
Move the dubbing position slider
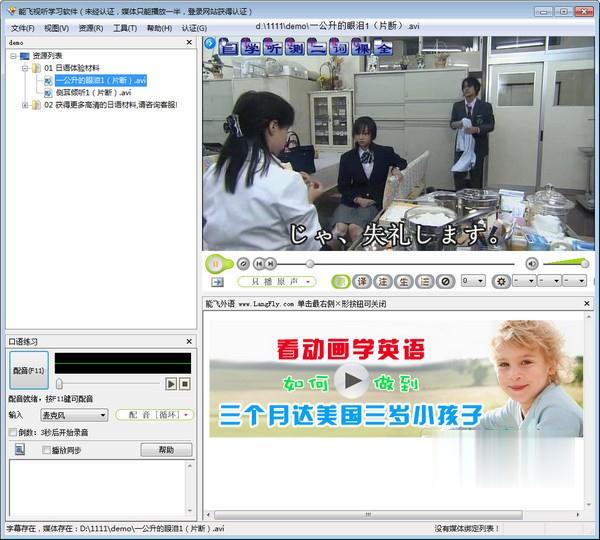(59, 383)
